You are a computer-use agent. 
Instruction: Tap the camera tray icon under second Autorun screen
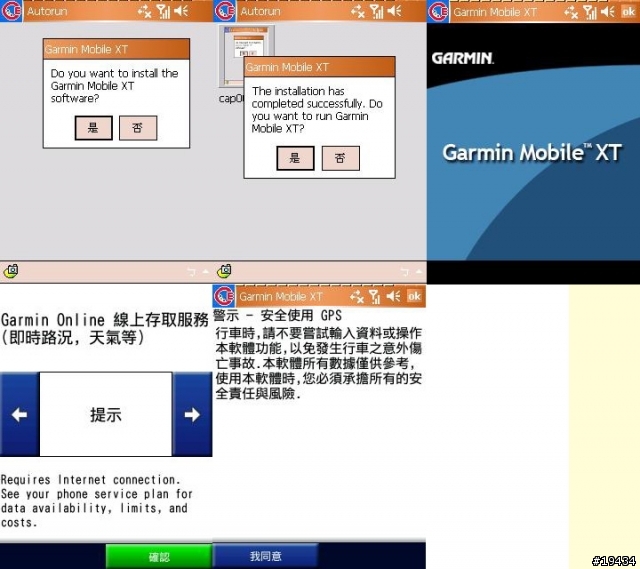coord(224,271)
